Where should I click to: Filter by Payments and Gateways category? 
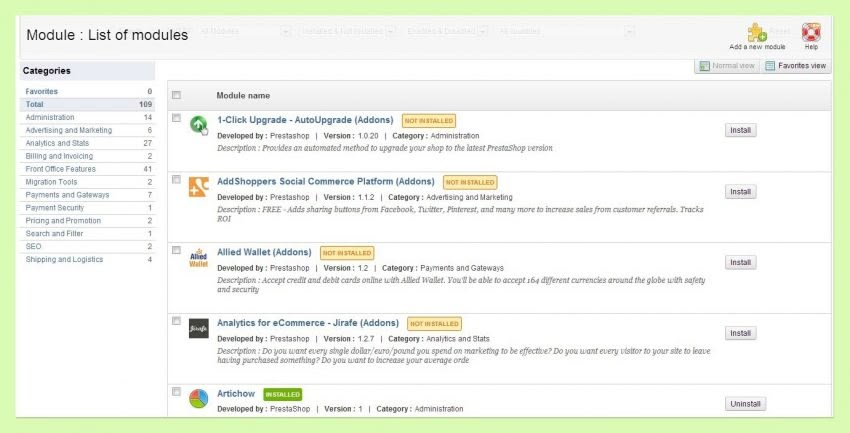[x=89, y=195]
